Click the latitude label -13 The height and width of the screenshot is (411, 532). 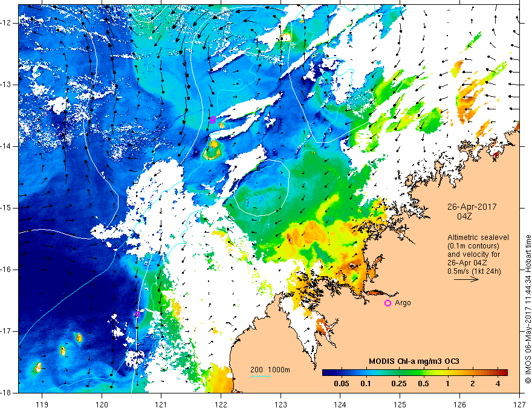point(6,85)
